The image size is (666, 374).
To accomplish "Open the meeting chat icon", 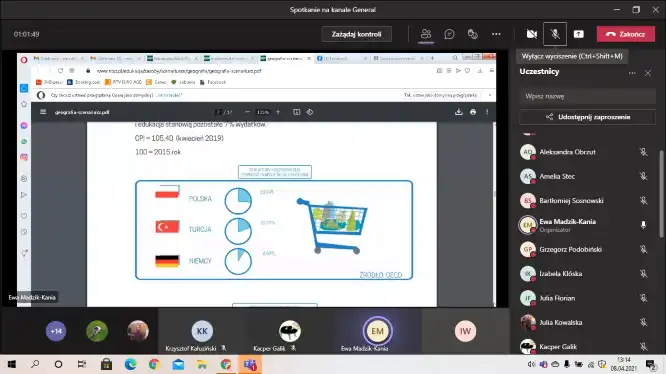I will [449, 34].
